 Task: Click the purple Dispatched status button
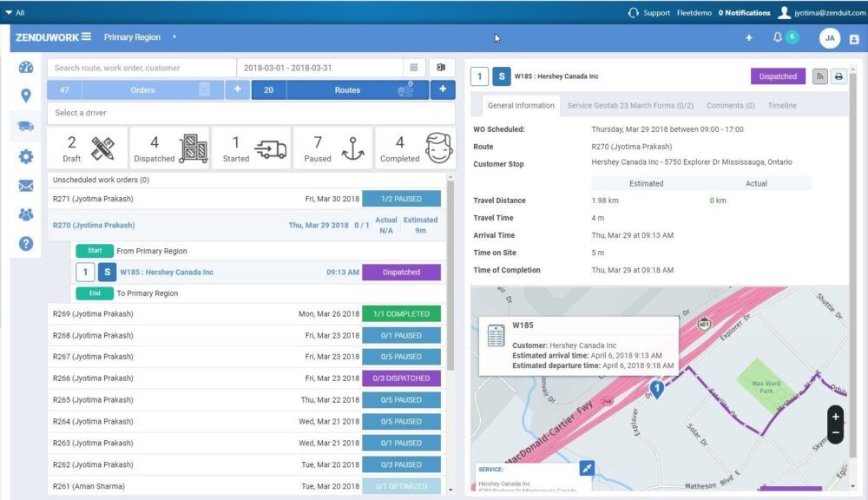(777, 76)
